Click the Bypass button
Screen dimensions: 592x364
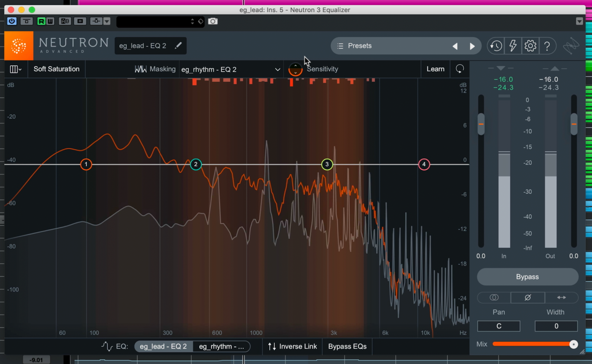(528, 277)
